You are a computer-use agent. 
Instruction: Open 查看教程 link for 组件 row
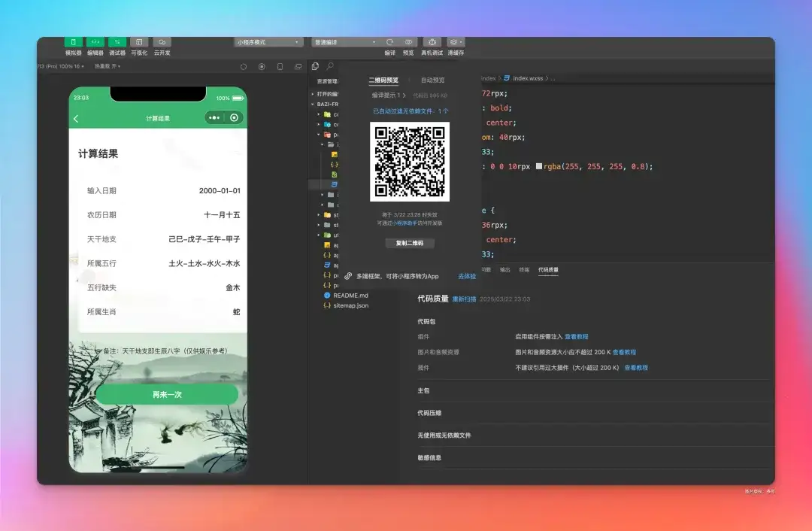pyautogui.click(x=577, y=337)
